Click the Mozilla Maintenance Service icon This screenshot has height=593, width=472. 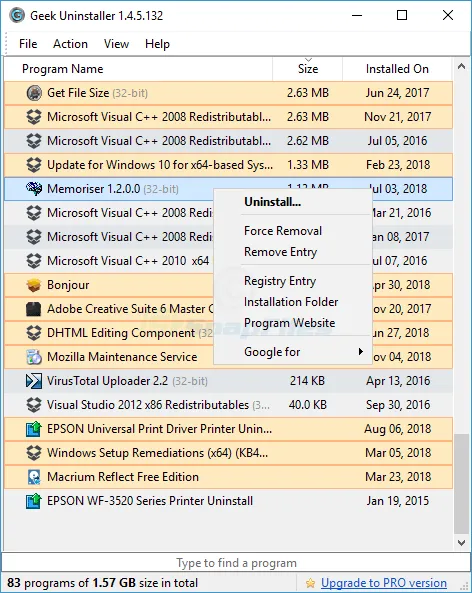pos(34,357)
